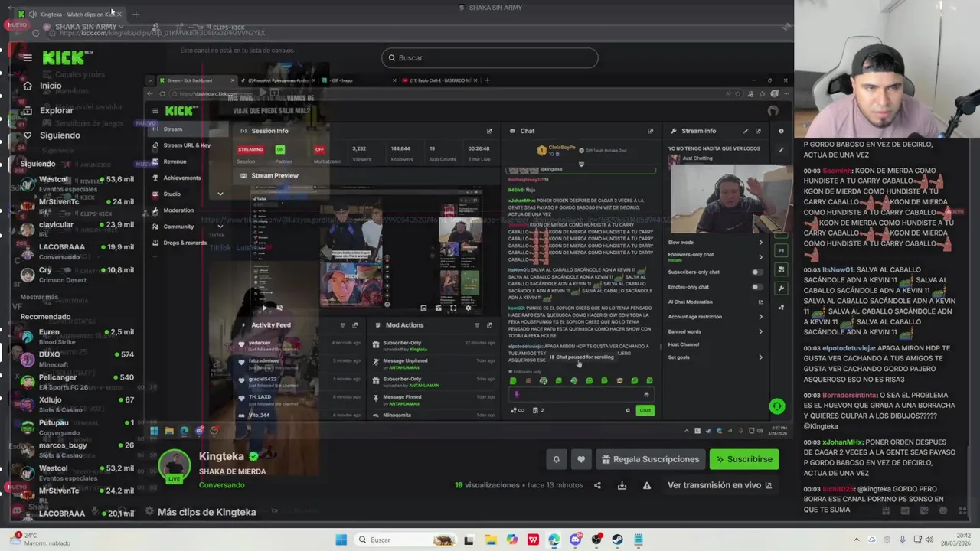Open Conversando category link under Kingteka

pyautogui.click(x=222, y=485)
